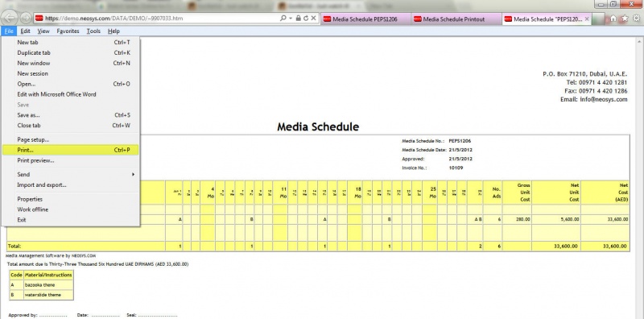
Task: Click the refresh icon in address bar
Action: point(306,19)
